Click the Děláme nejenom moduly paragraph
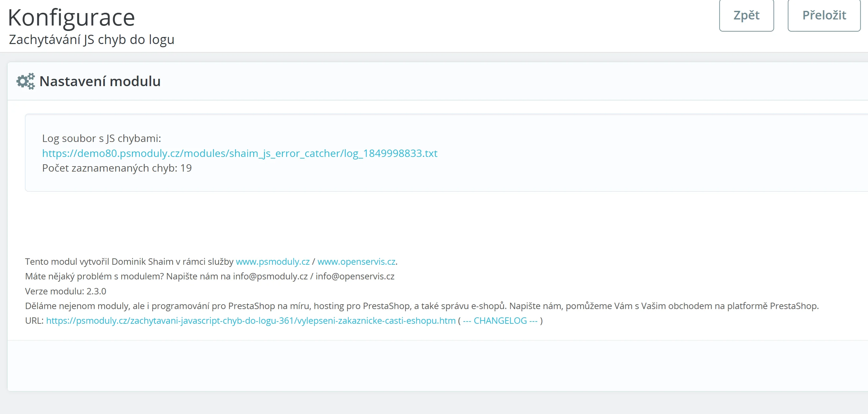The height and width of the screenshot is (414, 868). (x=421, y=306)
